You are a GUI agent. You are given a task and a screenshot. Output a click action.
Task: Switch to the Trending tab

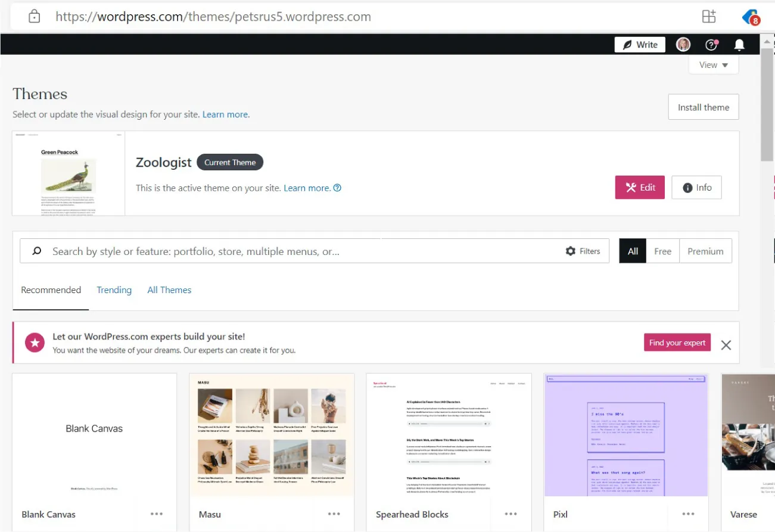click(x=114, y=290)
